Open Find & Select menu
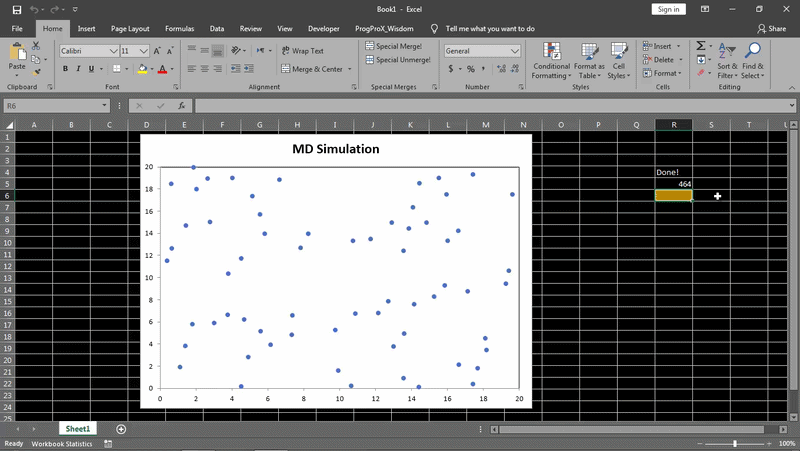This screenshot has height=451, width=800. 753,61
